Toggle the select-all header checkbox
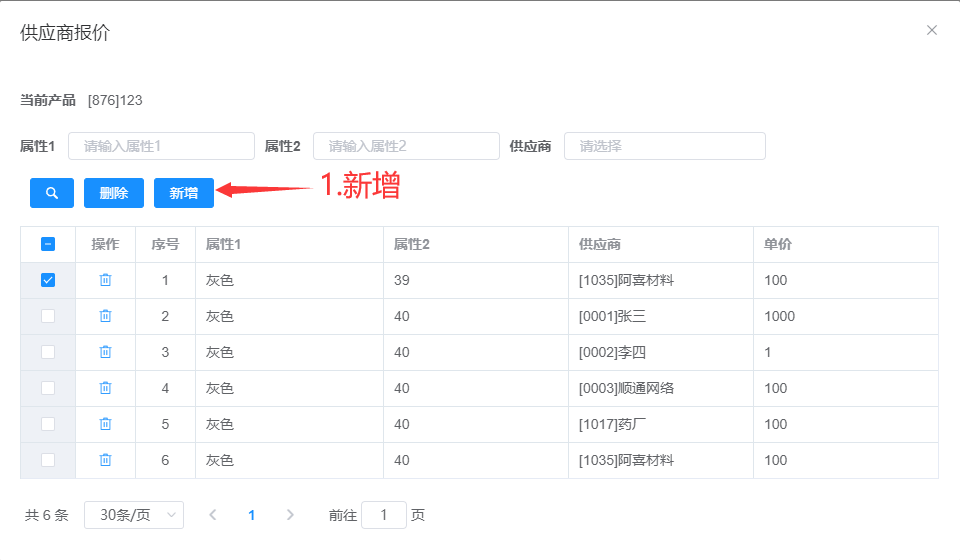Image resolution: width=960 pixels, height=560 pixels. [48, 244]
